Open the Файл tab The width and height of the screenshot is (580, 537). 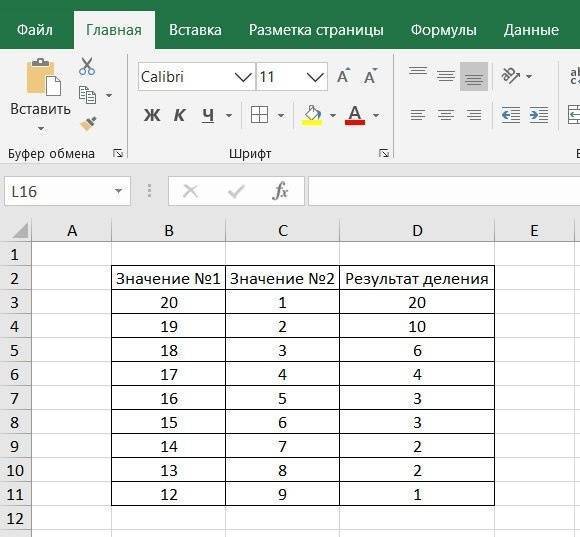[35, 30]
